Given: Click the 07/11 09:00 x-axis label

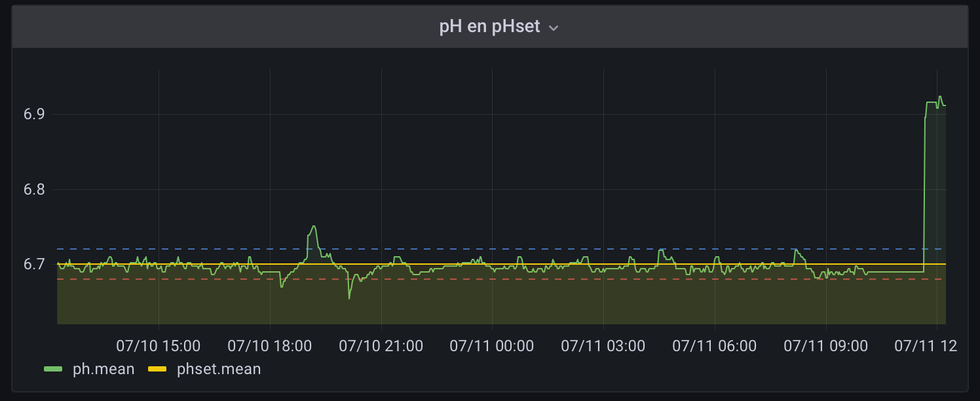Looking at the screenshot, I should (x=826, y=345).
